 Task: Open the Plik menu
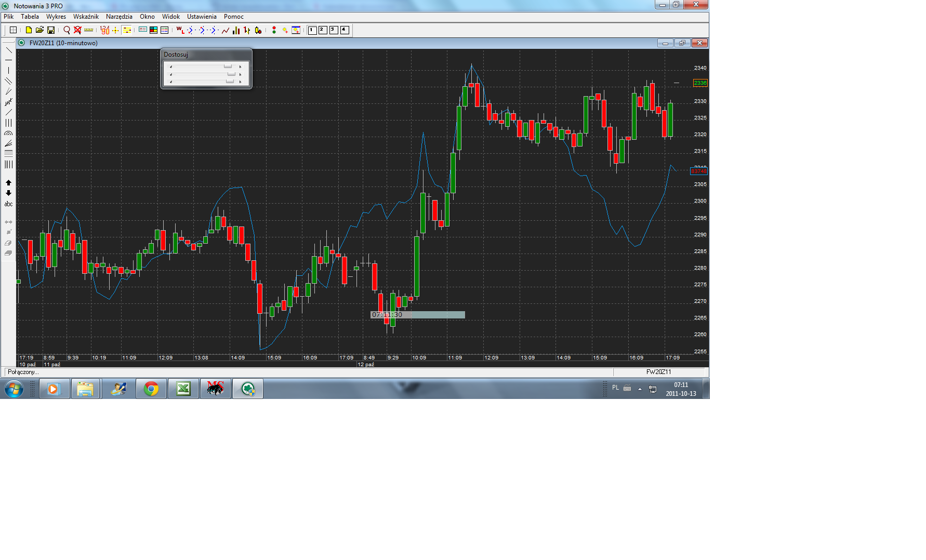(x=8, y=17)
